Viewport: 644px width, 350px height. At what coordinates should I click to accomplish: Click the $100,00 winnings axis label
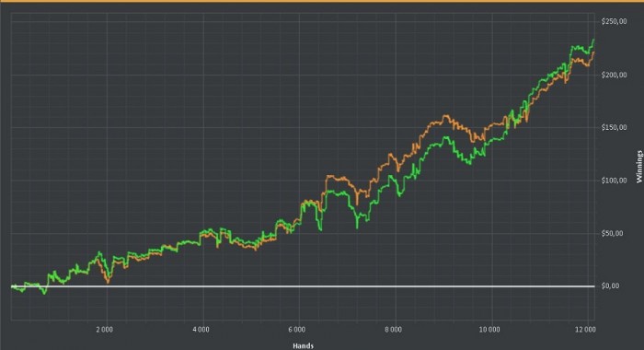coord(614,181)
